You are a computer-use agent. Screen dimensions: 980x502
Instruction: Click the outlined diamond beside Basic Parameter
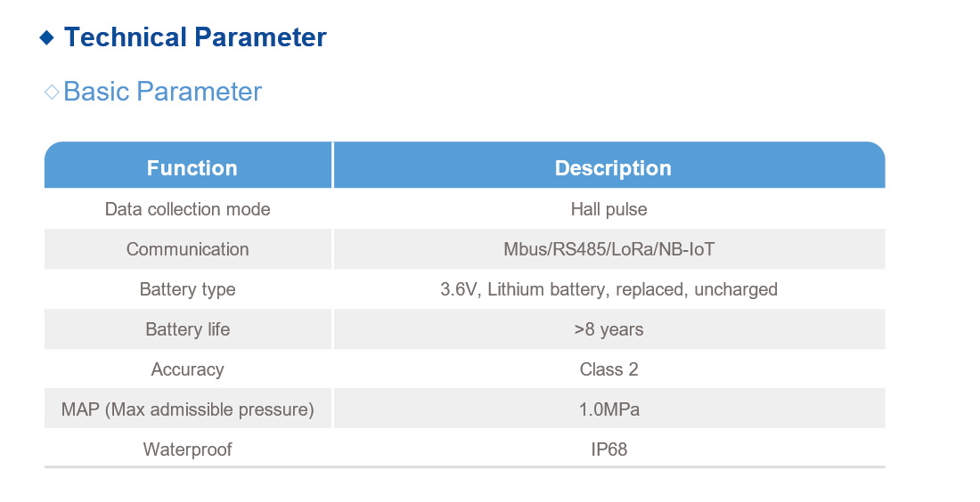pyautogui.click(x=52, y=92)
